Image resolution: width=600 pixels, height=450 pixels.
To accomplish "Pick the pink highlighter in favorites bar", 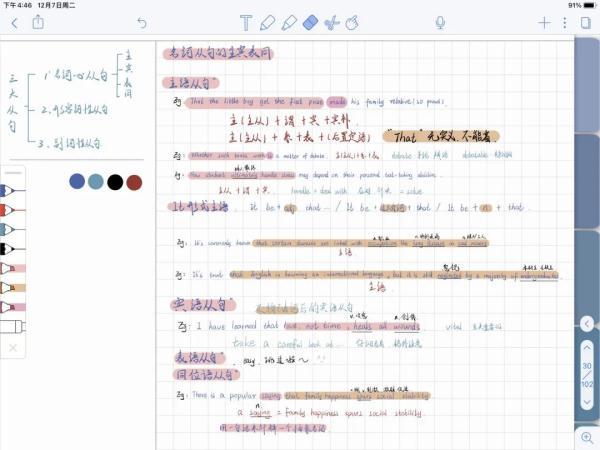I will click(12, 268).
